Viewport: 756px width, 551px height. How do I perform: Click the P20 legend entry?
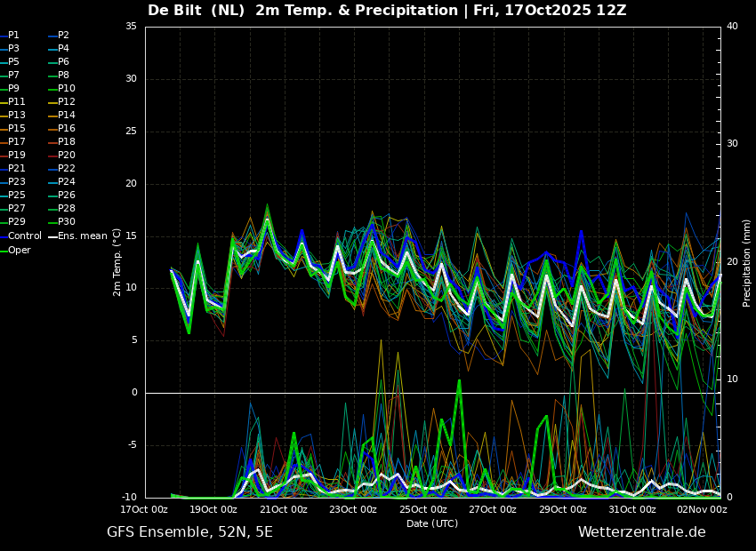coord(61,156)
